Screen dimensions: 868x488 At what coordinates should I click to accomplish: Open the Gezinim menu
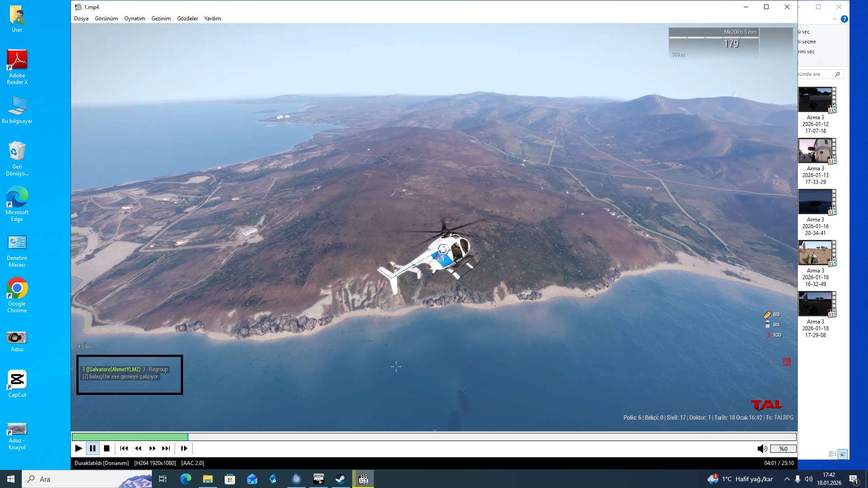point(161,19)
